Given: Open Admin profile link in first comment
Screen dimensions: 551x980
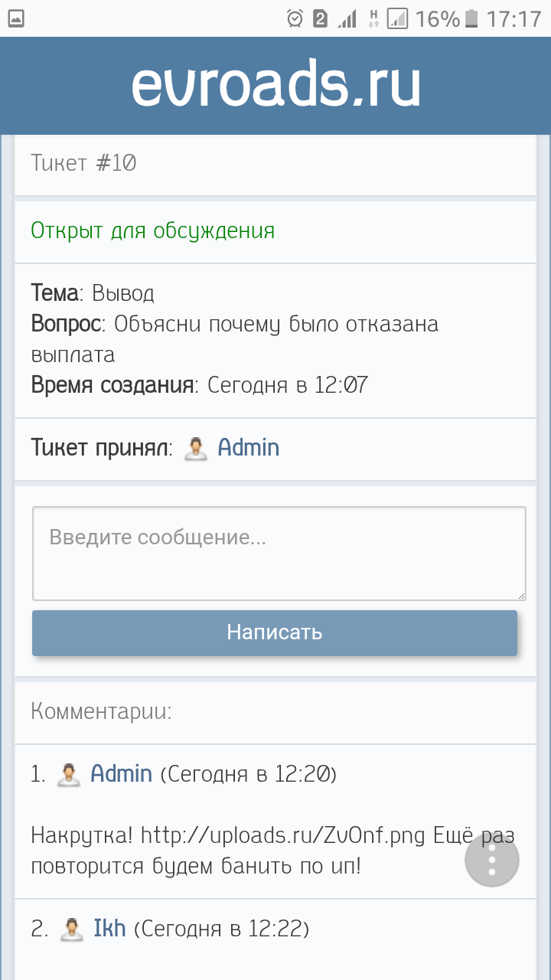Looking at the screenshot, I should [x=121, y=774].
